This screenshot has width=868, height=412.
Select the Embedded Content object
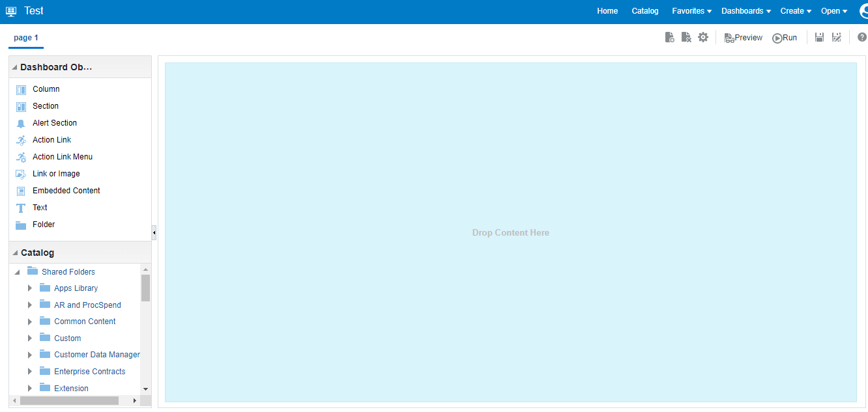click(x=66, y=190)
